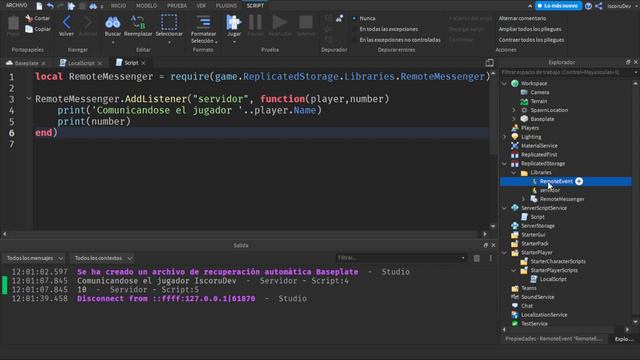This screenshot has width=640, height=360.
Task: Click the output Filtrar input field
Action: (401, 258)
